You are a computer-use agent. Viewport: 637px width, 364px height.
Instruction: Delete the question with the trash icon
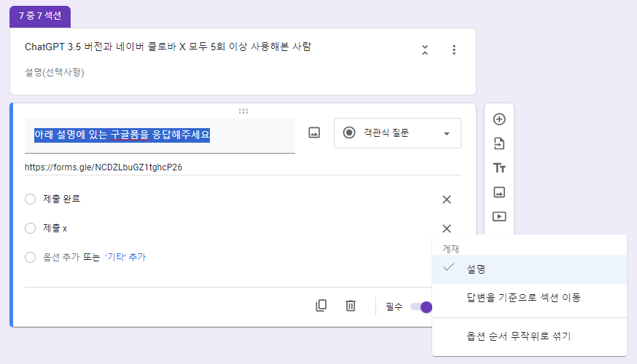click(351, 306)
